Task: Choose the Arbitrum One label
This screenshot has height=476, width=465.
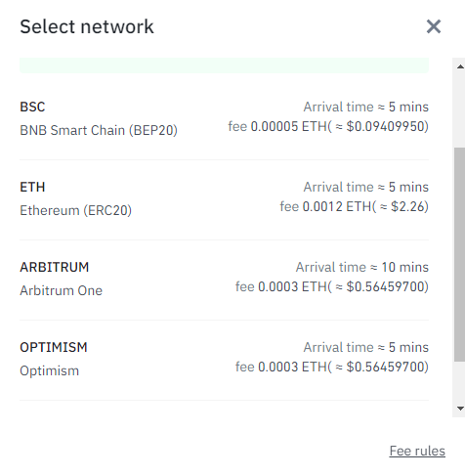Action: coord(61,290)
